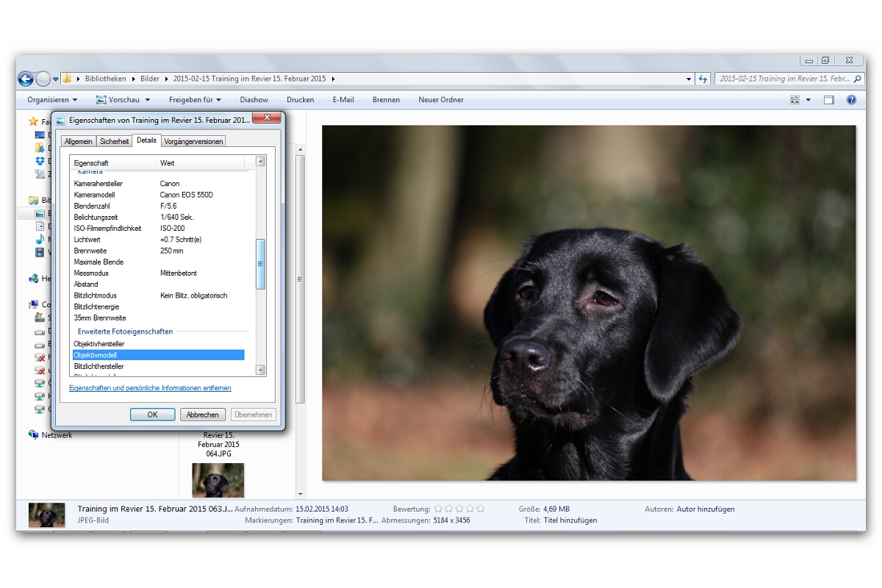Go back with the blue Back arrow
Viewport: 882px width, 588px height.
[26, 79]
